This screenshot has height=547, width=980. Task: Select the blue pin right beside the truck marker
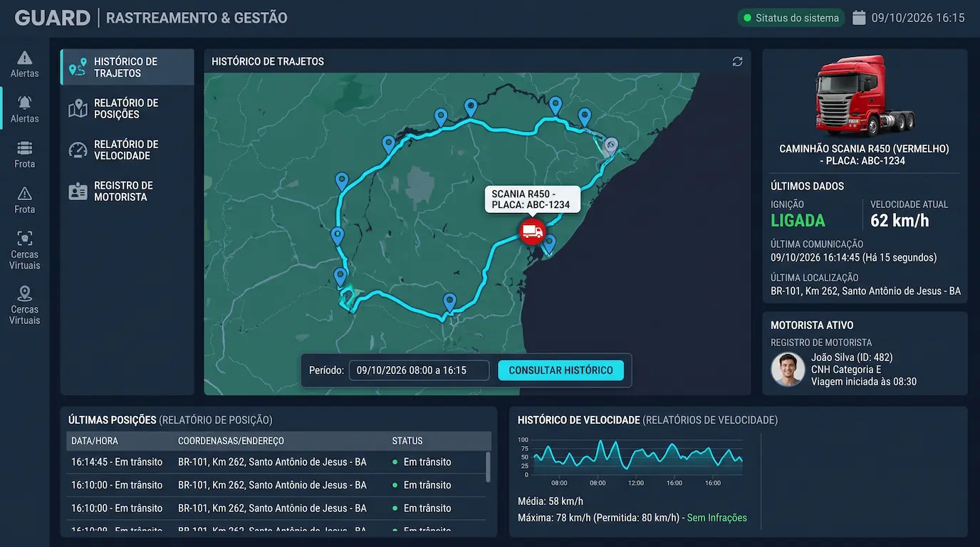pyautogui.click(x=549, y=244)
